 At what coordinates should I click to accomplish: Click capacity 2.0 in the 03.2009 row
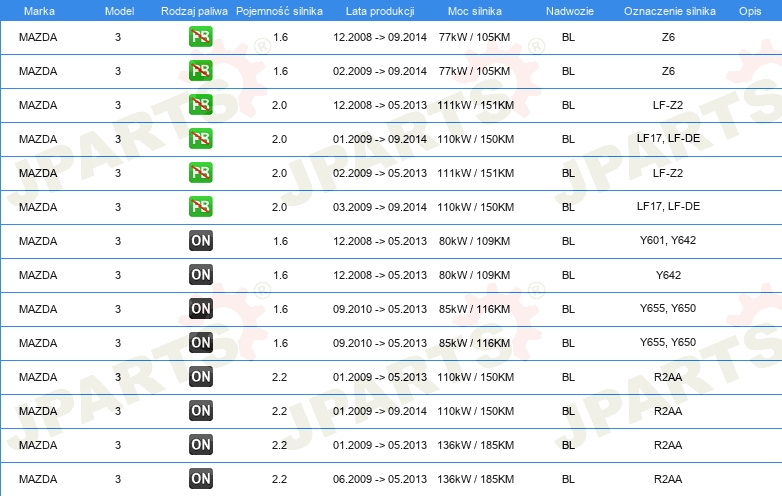(x=279, y=207)
